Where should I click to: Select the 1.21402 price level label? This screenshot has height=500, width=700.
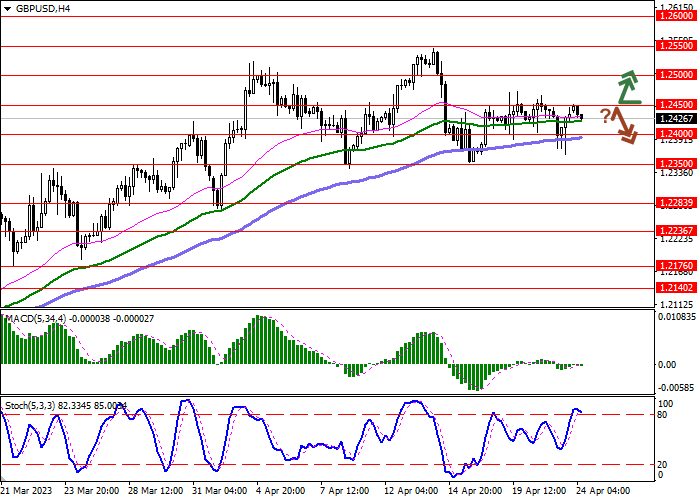676,287
